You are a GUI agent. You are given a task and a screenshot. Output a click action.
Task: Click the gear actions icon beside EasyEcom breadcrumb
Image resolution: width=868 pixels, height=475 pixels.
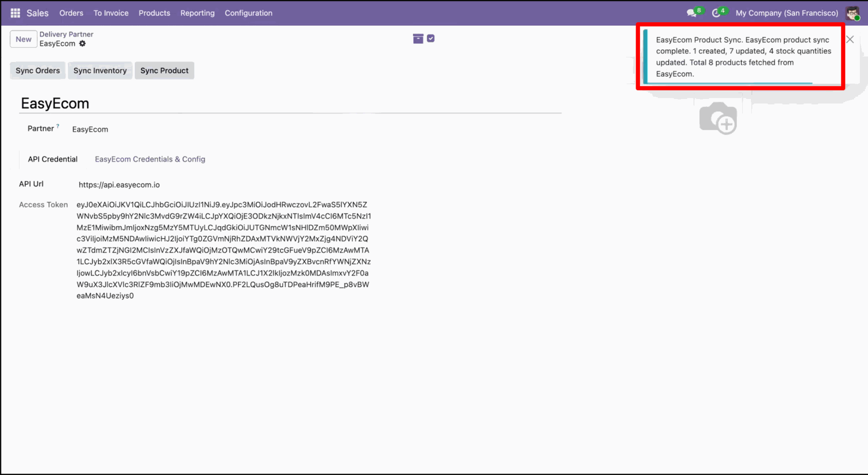[x=82, y=43]
